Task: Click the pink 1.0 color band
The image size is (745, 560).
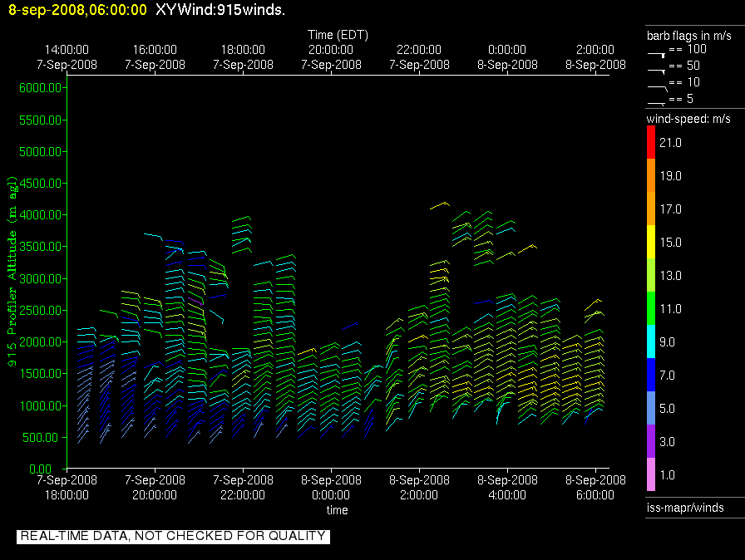Action: [x=651, y=474]
